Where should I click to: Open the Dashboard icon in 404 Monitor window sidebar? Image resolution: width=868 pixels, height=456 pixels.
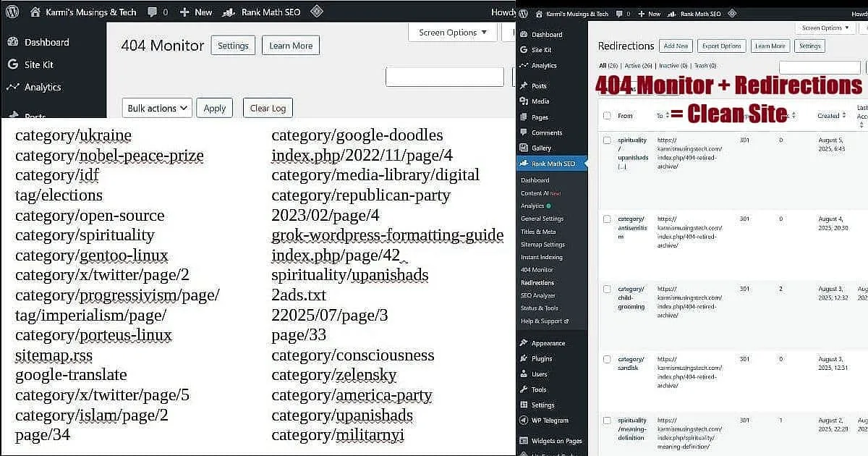[12, 42]
